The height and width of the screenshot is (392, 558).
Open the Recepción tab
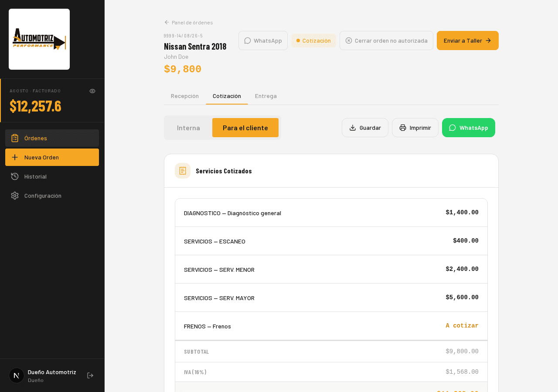[185, 96]
